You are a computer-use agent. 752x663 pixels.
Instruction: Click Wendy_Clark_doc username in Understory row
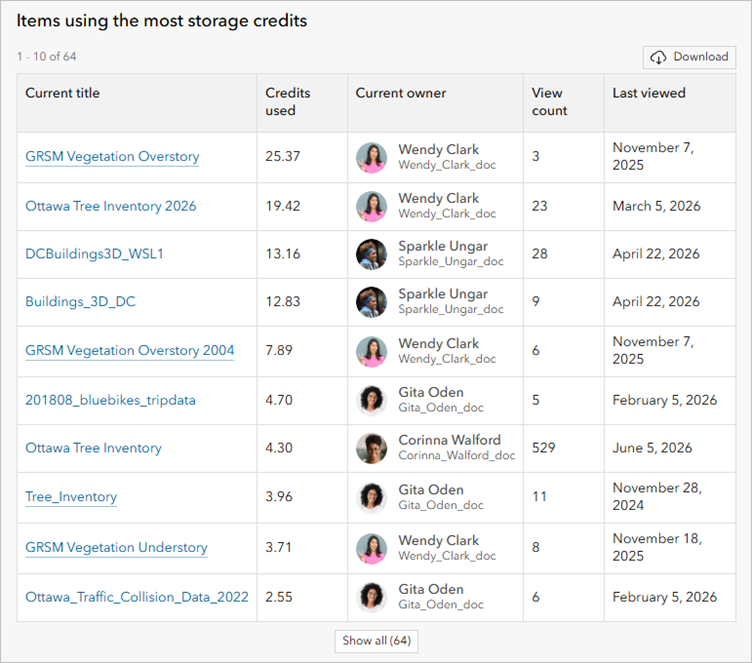click(x=447, y=556)
